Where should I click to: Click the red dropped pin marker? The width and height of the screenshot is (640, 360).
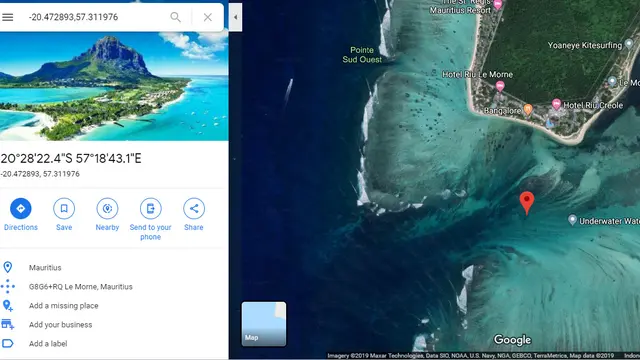pos(527,202)
